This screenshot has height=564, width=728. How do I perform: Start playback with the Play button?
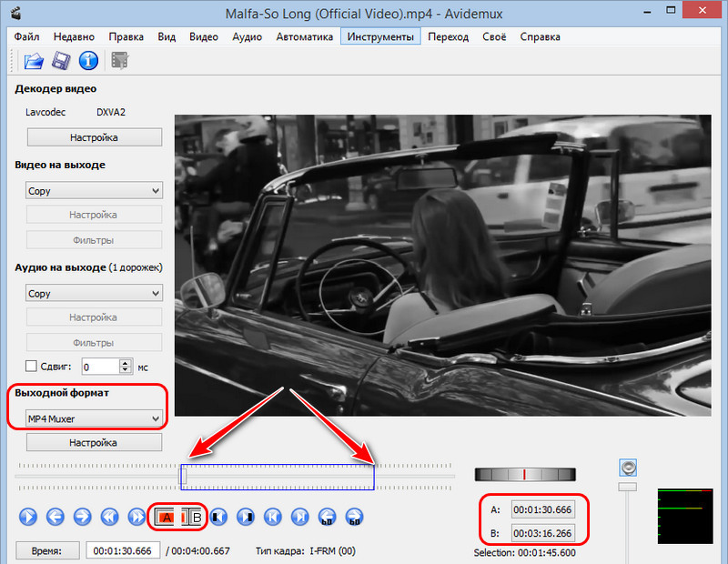point(28,517)
